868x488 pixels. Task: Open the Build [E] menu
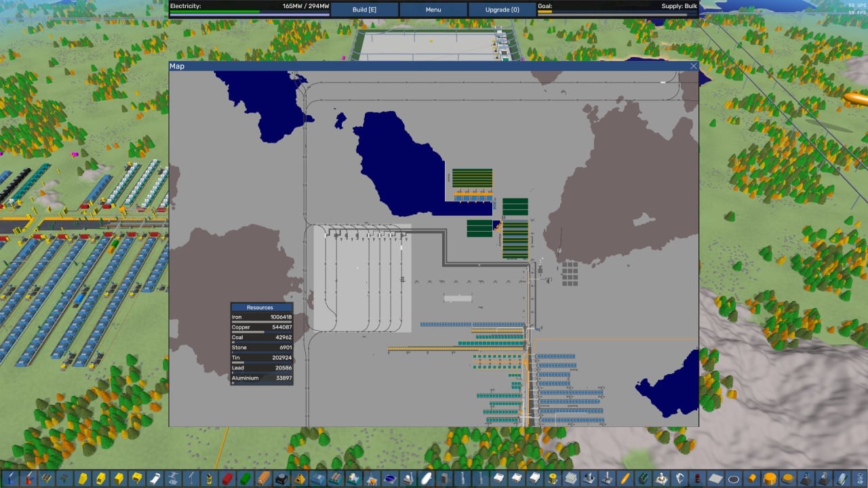[x=364, y=9]
